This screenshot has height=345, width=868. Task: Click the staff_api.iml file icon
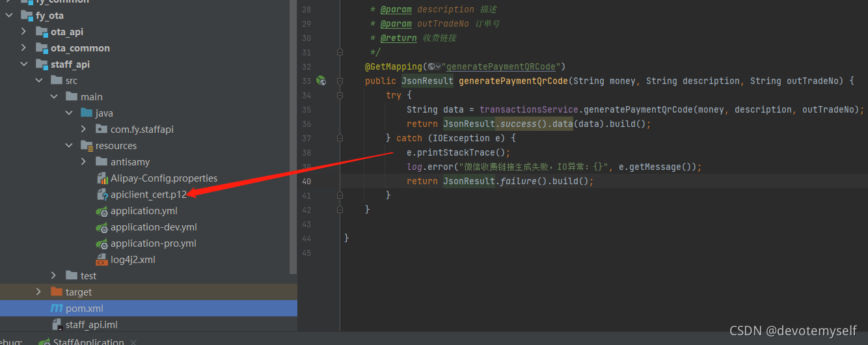click(x=57, y=325)
